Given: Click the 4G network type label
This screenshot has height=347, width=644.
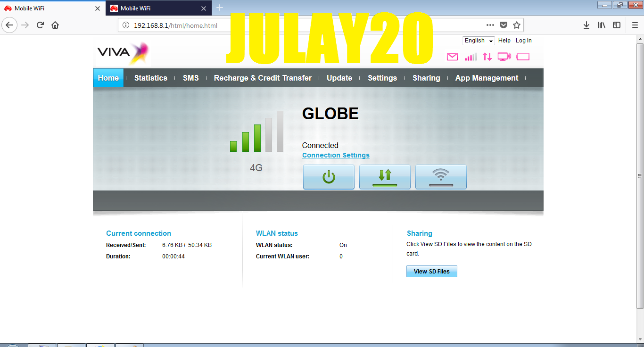Looking at the screenshot, I should [x=256, y=168].
